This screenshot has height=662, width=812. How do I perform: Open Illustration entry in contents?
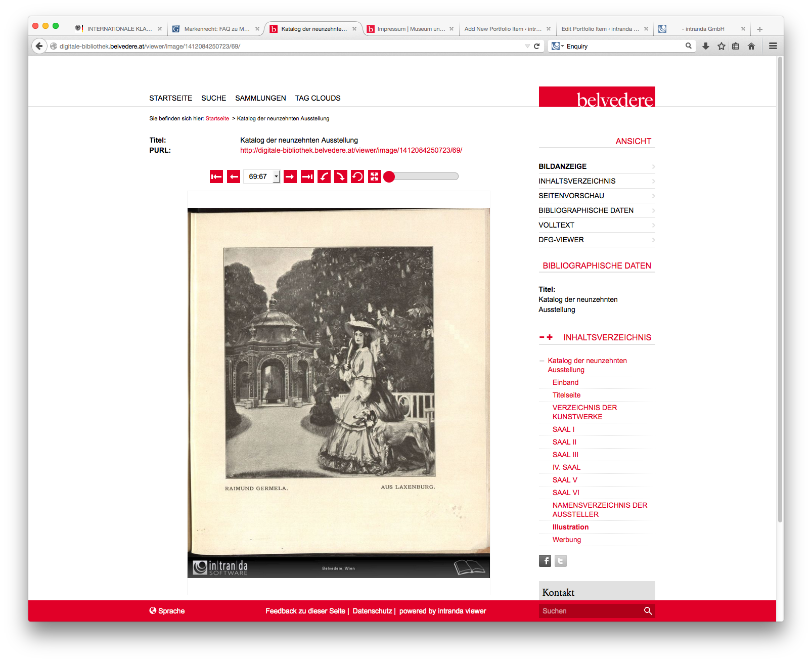pyautogui.click(x=570, y=527)
